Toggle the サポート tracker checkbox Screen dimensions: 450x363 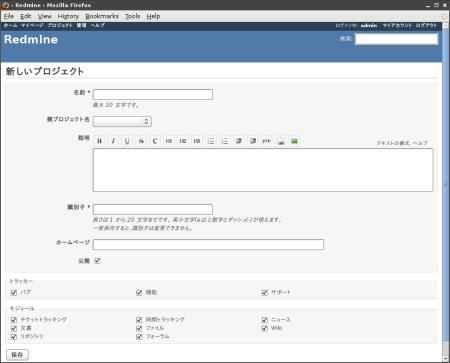point(265,293)
